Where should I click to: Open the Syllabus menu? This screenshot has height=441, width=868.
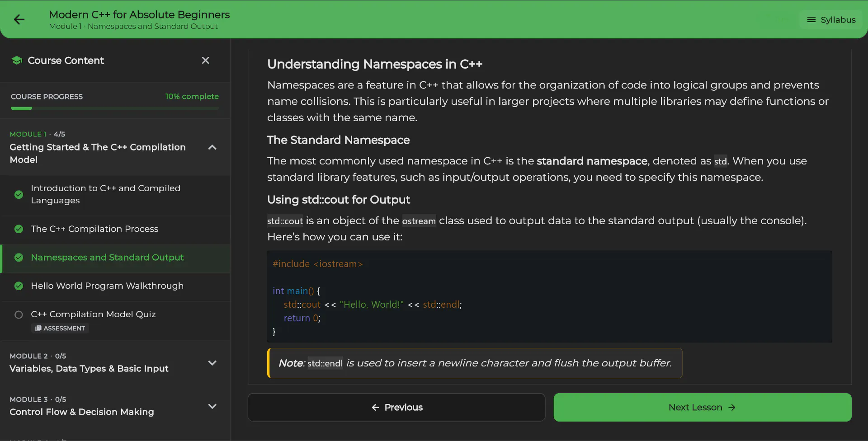[831, 19]
